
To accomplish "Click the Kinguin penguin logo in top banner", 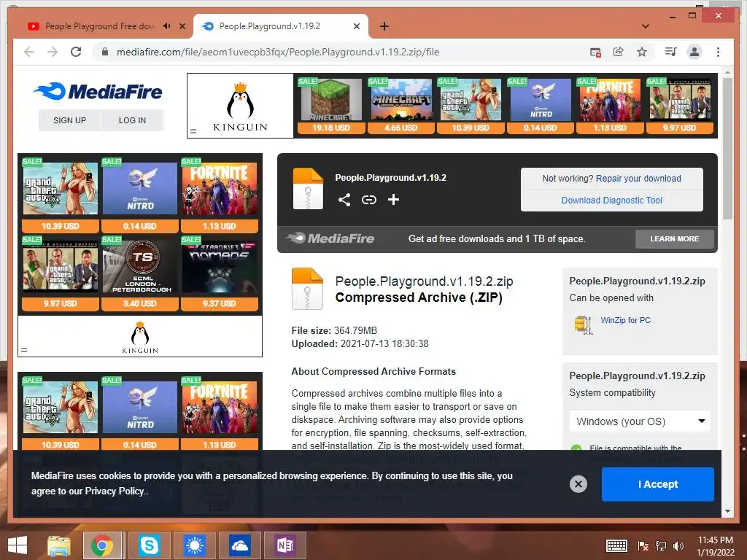I will (240, 106).
